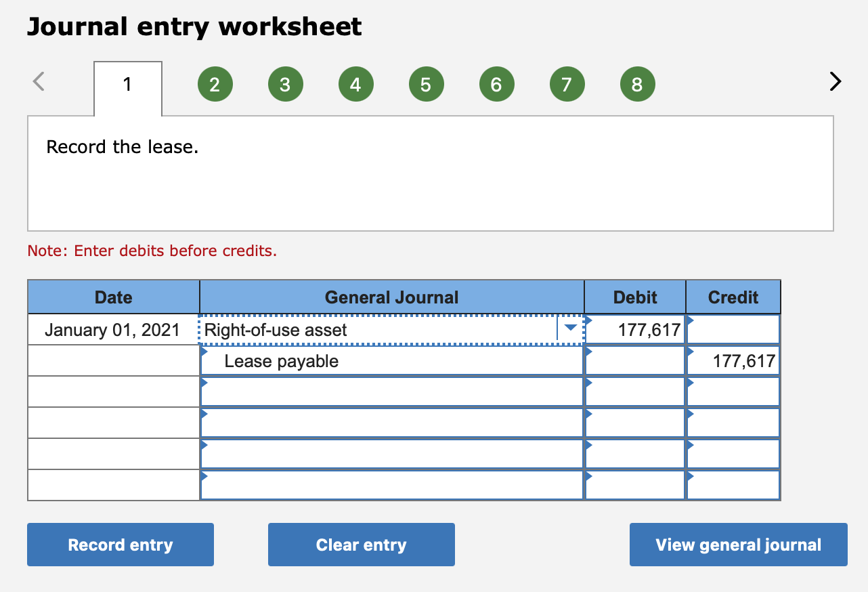
Task: Open the View general journal screen
Action: tap(737, 544)
